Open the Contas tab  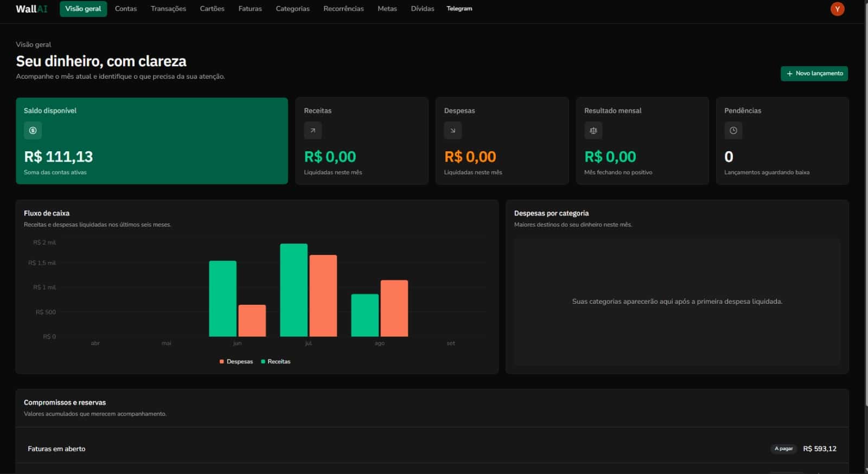[126, 9]
